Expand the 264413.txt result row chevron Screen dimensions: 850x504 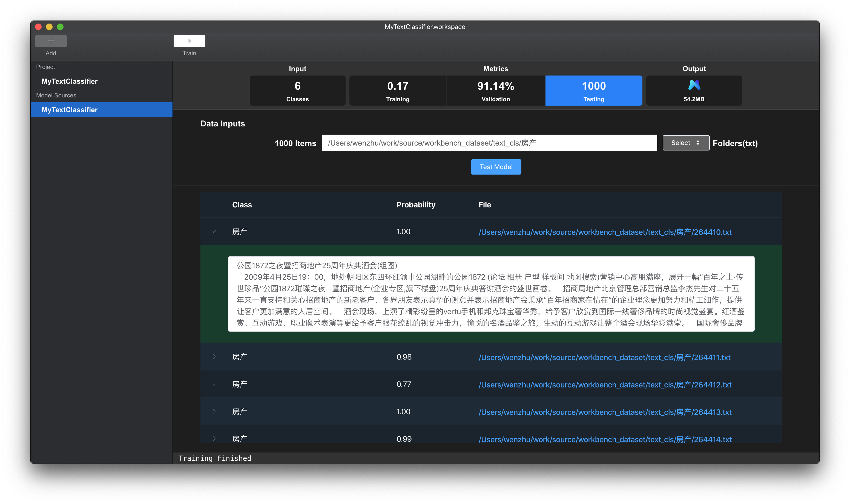click(x=214, y=412)
